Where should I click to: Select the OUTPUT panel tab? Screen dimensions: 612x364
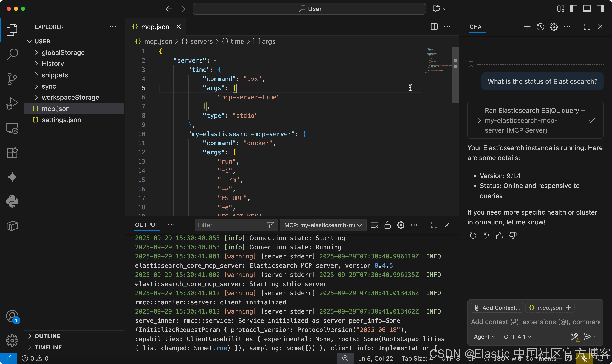click(147, 225)
